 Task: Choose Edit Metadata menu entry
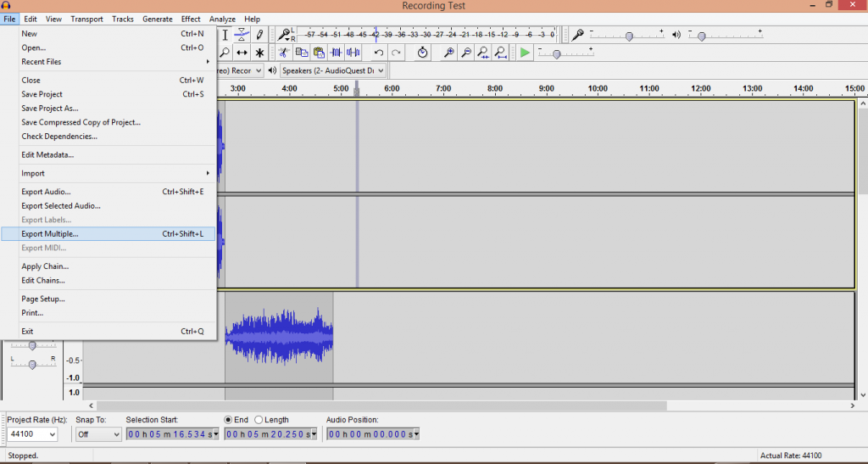(108, 154)
